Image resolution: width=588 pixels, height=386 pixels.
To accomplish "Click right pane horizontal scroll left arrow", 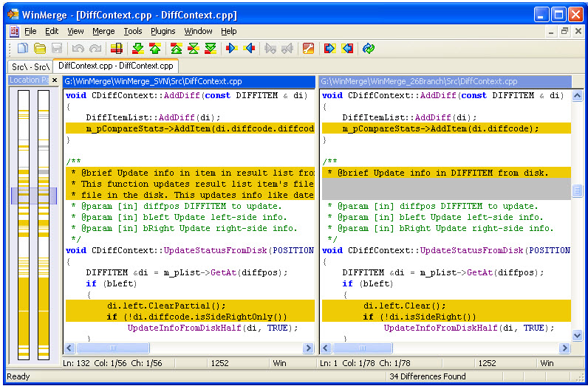I will (x=326, y=348).
